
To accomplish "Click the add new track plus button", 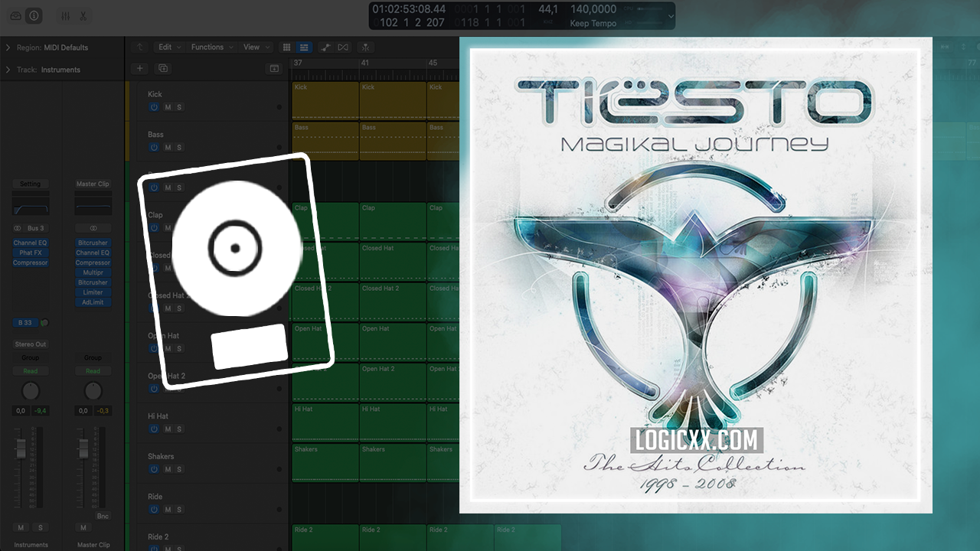I will (140, 68).
